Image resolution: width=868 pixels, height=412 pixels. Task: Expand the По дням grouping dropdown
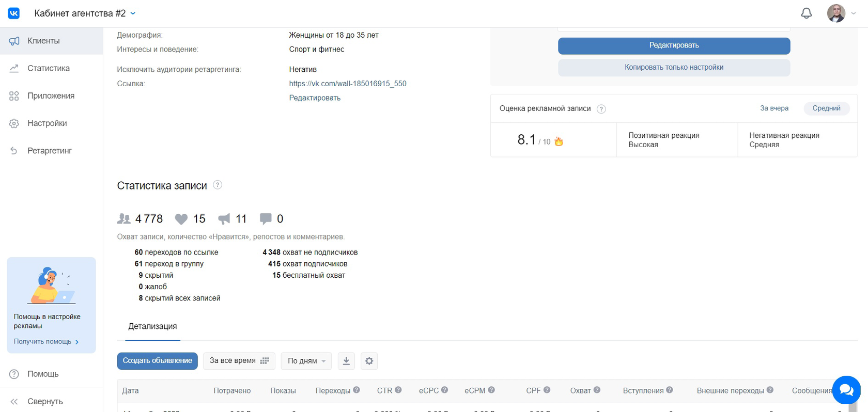[306, 361]
